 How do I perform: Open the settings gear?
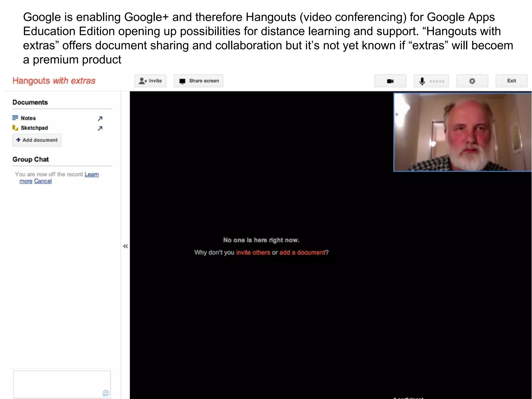(472, 81)
